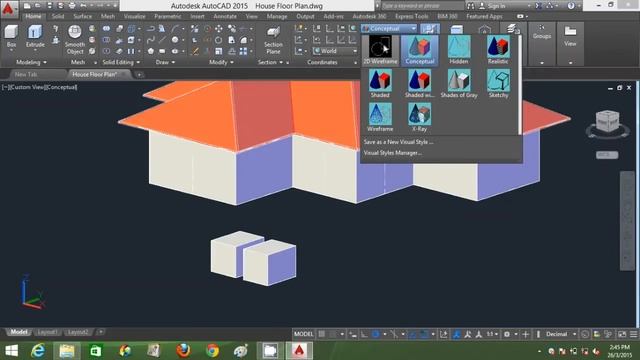Image resolution: width=640 pixels, height=360 pixels.
Task: Click Sign In to Autodesk account
Action: pyautogui.click(x=492, y=6)
